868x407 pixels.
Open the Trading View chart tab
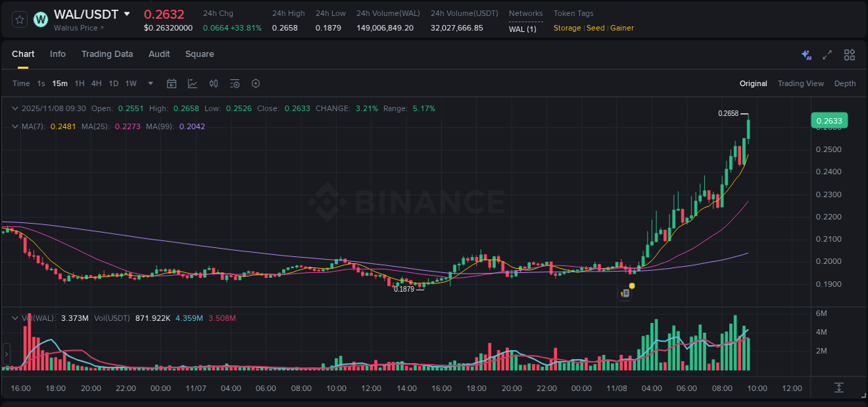click(x=801, y=83)
